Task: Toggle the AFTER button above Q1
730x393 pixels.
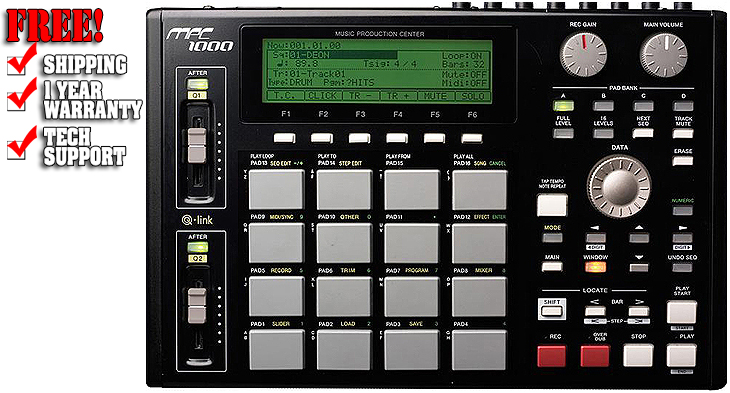Action: (197, 84)
